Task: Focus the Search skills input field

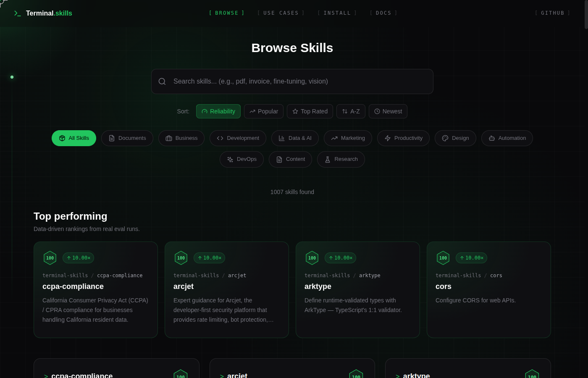Action: pyautogui.click(x=292, y=81)
